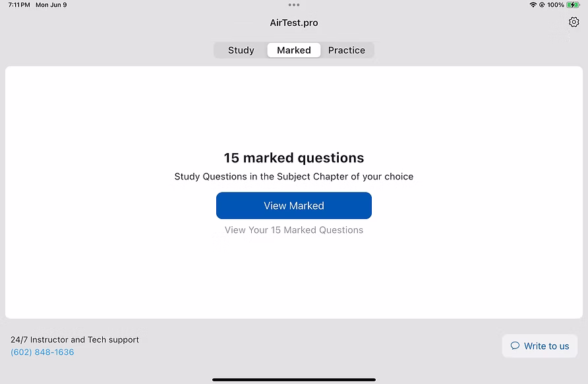588x384 pixels.
Task: Tap the View Your 15 Marked Questions caption
Action: (x=294, y=230)
